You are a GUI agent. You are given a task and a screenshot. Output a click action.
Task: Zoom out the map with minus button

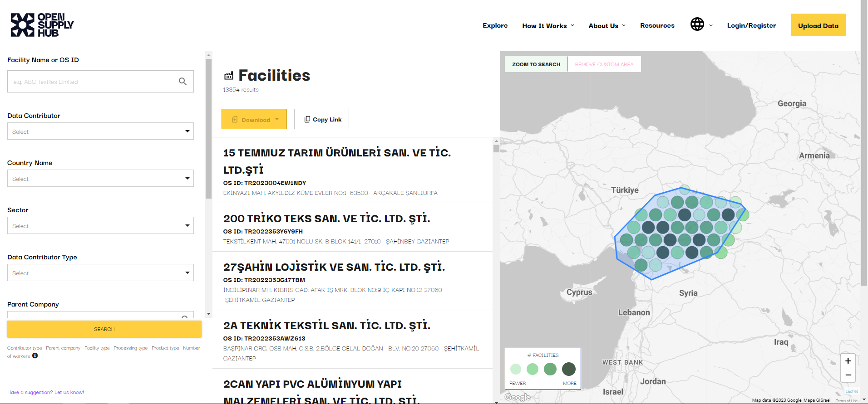click(848, 375)
